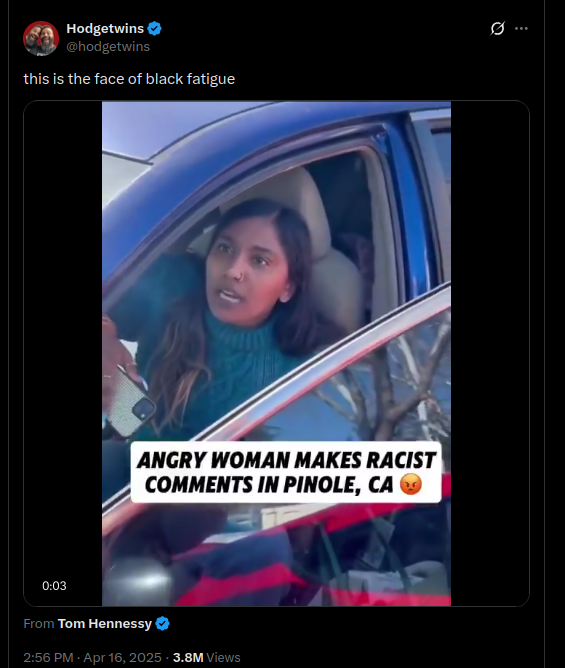Image resolution: width=565 pixels, height=668 pixels.
Task: Open Tom Hennessy's profile link
Action: (104, 624)
